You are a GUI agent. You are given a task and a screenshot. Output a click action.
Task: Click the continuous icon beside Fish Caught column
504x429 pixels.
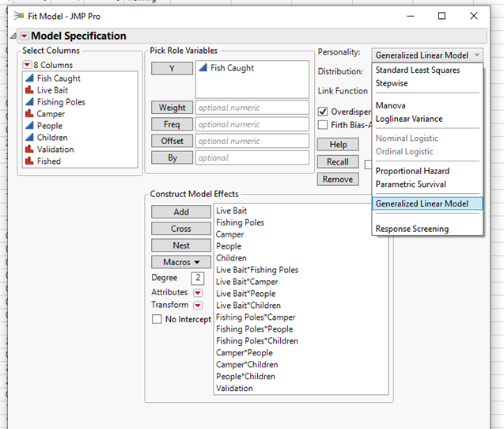click(30, 78)
